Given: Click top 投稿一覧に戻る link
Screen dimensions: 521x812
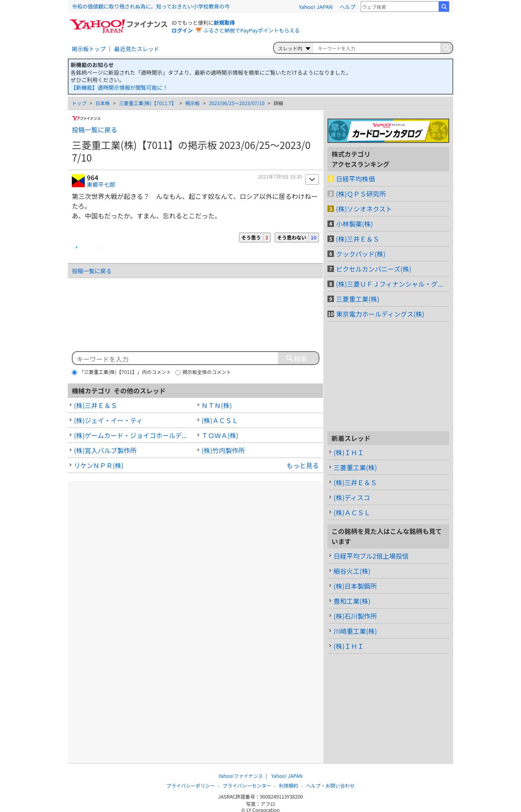Looking at the screenshot, I should [x=94, y=130].
